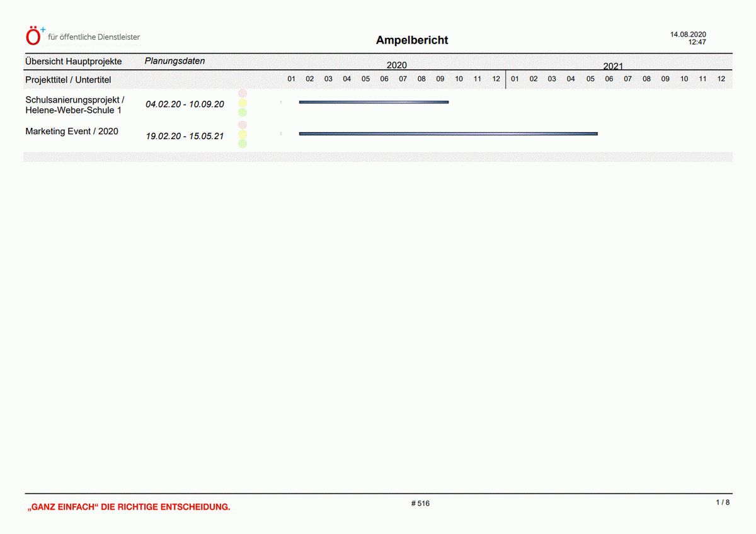Open the Marketing Event / 2020 project
The width and height of the screenshot is (756, 534).
pos(72,132)
